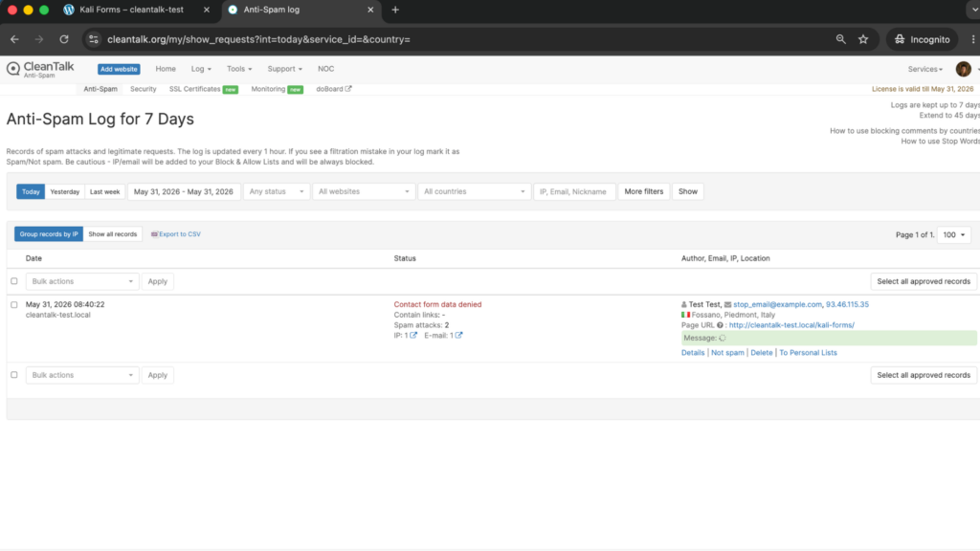Check the bottom bulk actions checkbox
This screenshot has height=551, width=980.
tap(14, 375)
